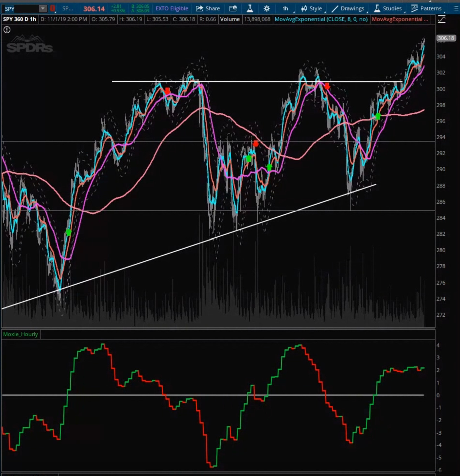Click the red symbol link icon
The height and width of the screenshot is (476, 460).
tap(52, 9)
